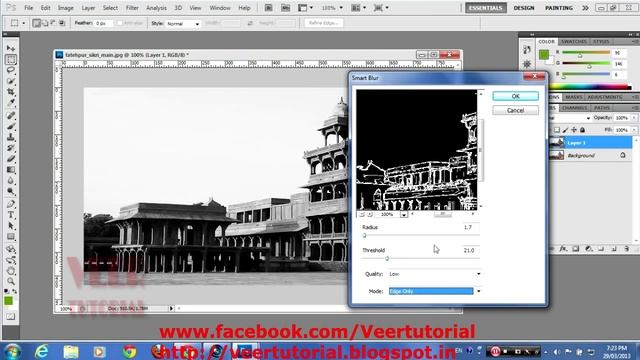Select the Clone Stamp tool
The image size is (640, 360).
[11, 137]
